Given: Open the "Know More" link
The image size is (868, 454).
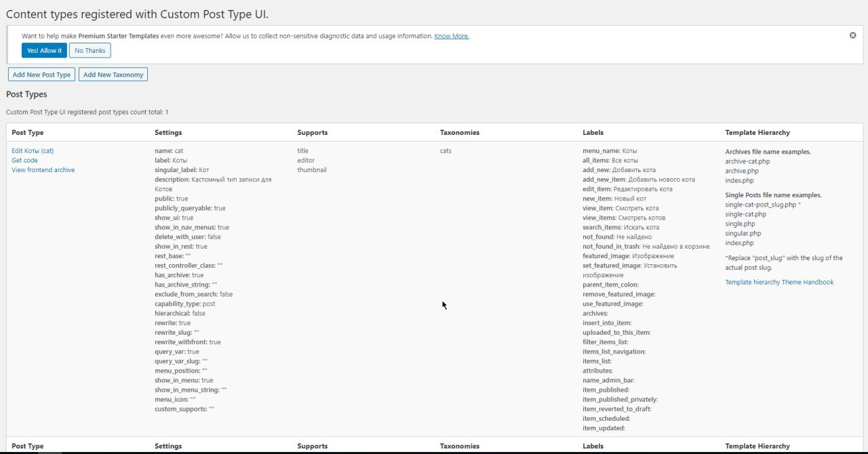Looking at the screenshot, I should 452,36.
